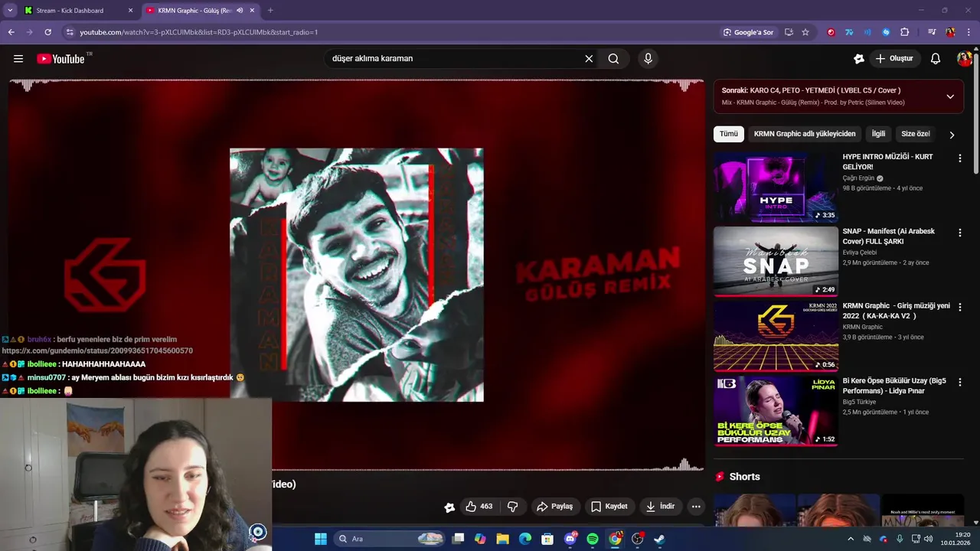
Task: Open the x.com gundemlo link in chat
Action: pyautogui.click(x=97, y=350)
